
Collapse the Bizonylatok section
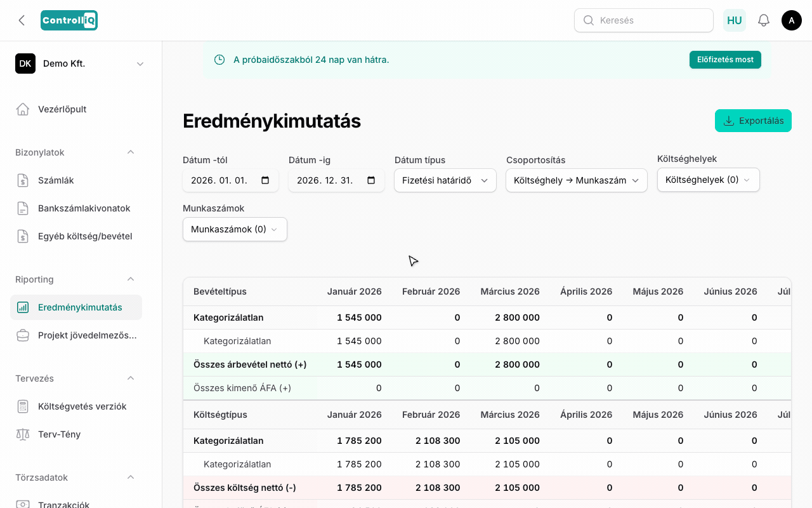[x=131, y=152]
